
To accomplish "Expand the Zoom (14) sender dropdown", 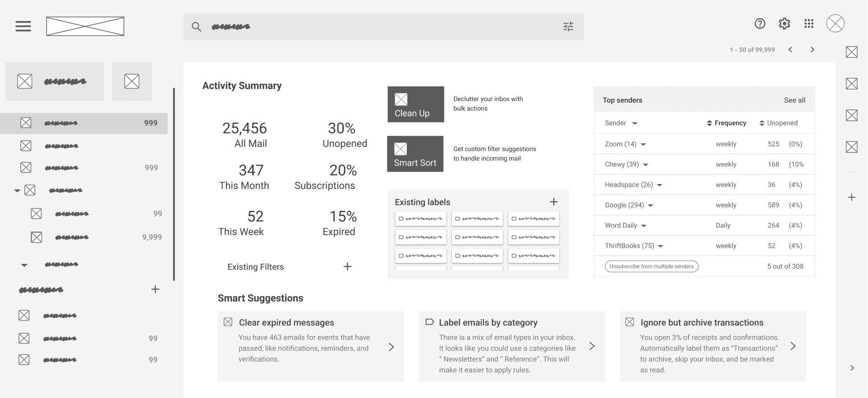I will click(x=643, y=145).
